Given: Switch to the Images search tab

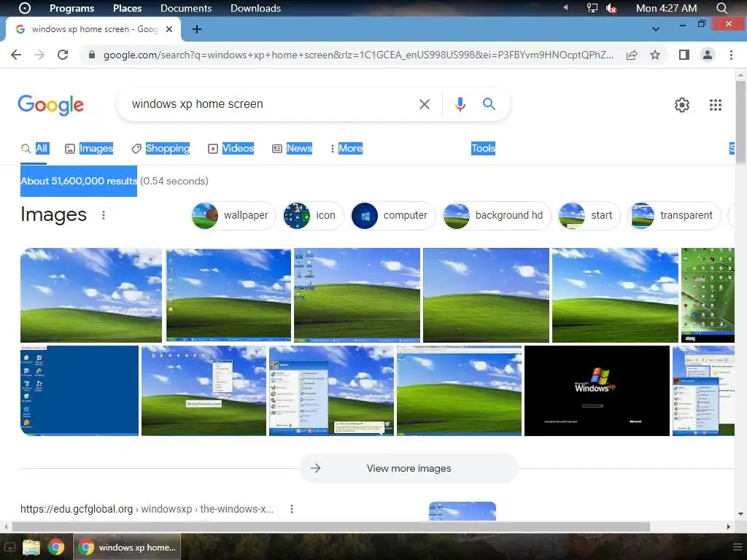Looking at the screenshot, I should [x=89, y=149].
